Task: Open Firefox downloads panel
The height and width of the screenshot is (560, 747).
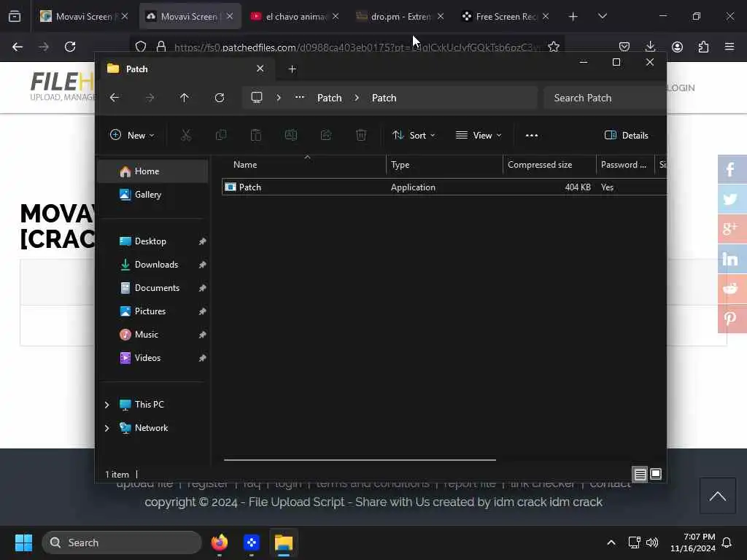Action: click(x=650, y=47)
